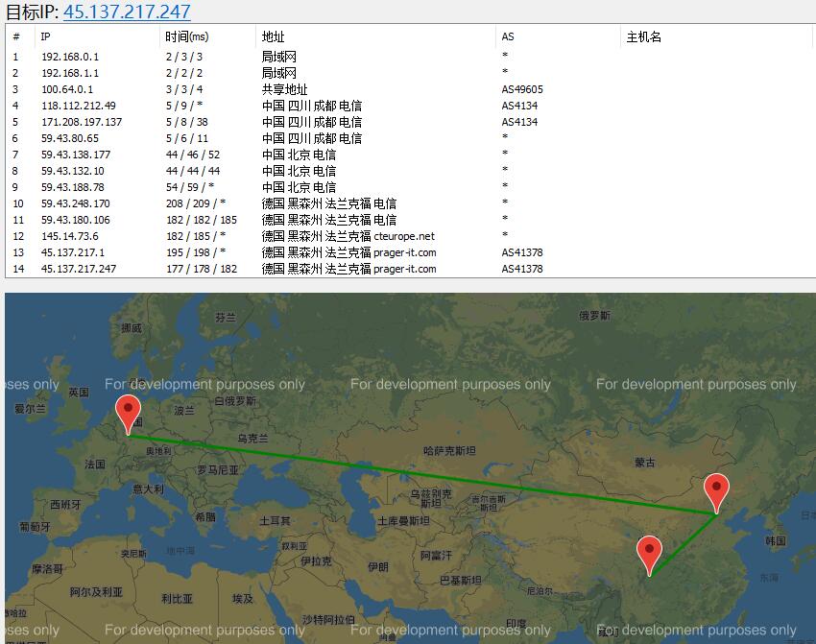816x644 pixels.
Task: Click AS4134 in hop 4 row
Action: click(x=519, y=106)
